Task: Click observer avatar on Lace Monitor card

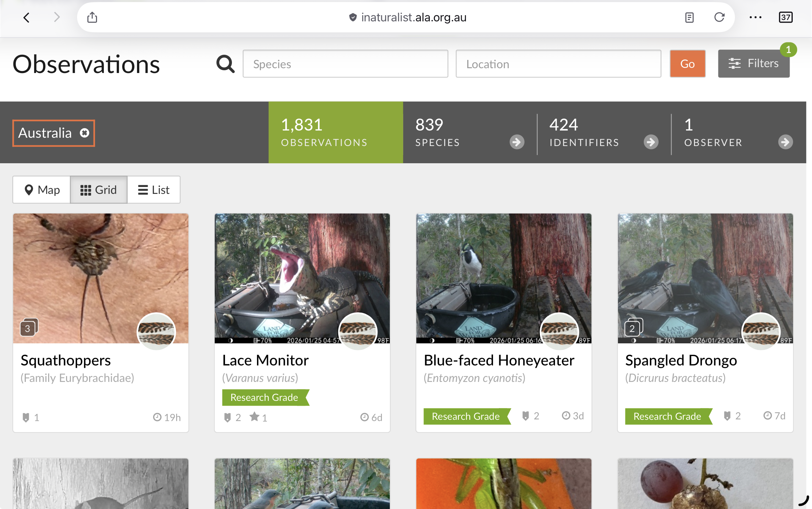Action: [358, 332]
